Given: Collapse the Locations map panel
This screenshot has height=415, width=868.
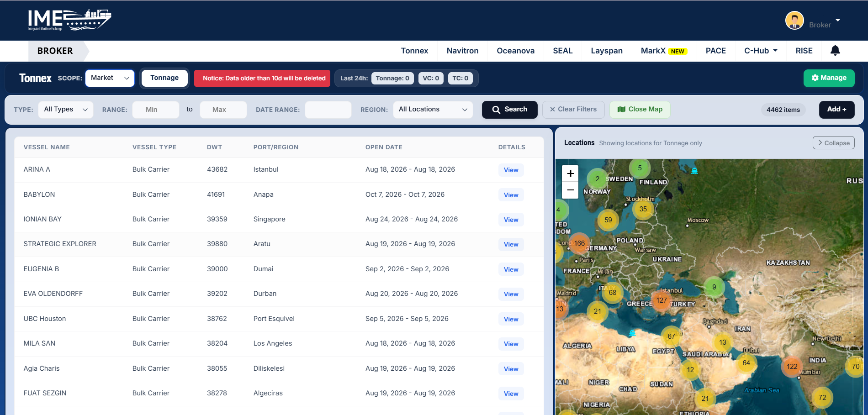Looking at the screenshot, I should coord(834,143).
